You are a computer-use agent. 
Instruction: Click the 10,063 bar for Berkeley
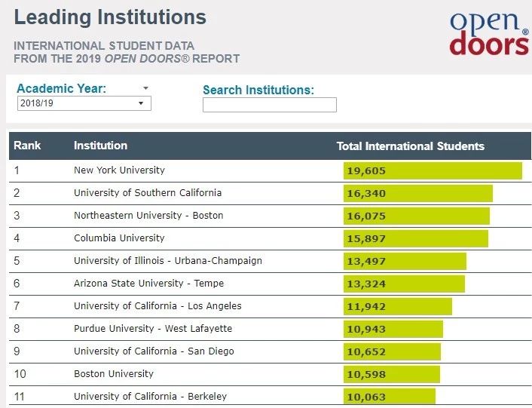coord(390,397)
